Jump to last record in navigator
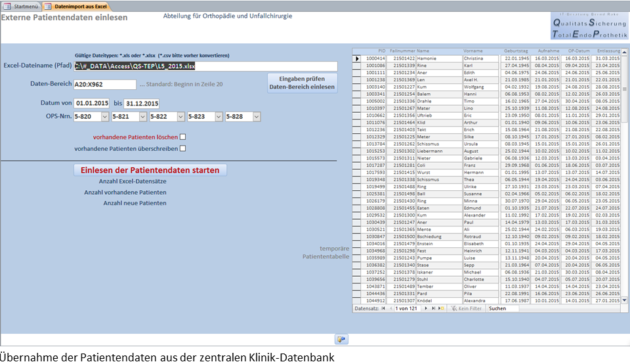The width and height of the screenshot is (630, 364). (x=433, y=308)
